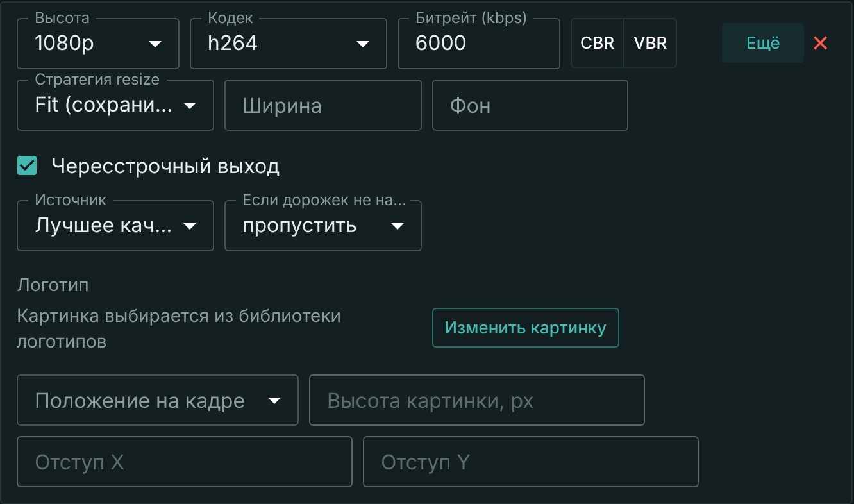
Task: Open the Если дорожек не на... dropdown
Action: pyautogui.click(x=323, y=226)
